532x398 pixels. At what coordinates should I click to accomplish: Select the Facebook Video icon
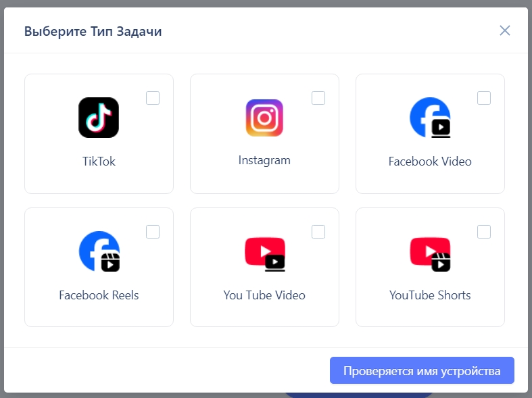point(430,118)
